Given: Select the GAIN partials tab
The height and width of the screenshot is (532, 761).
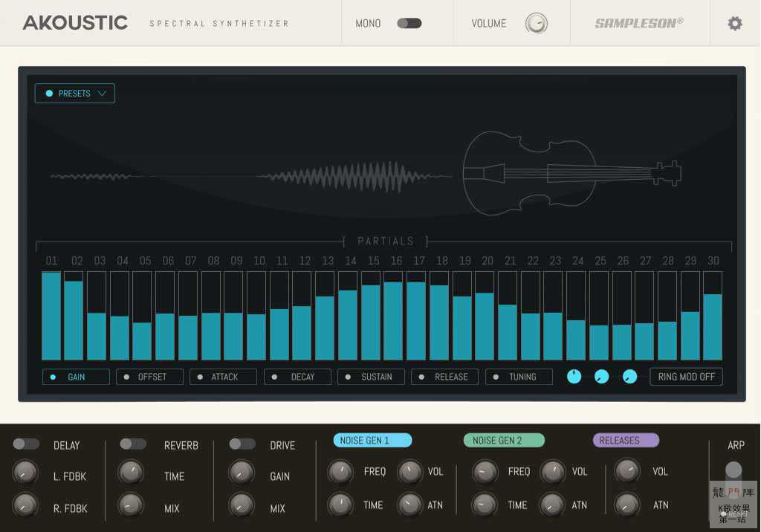Looking at the screenshot, I should click(77, 377).
